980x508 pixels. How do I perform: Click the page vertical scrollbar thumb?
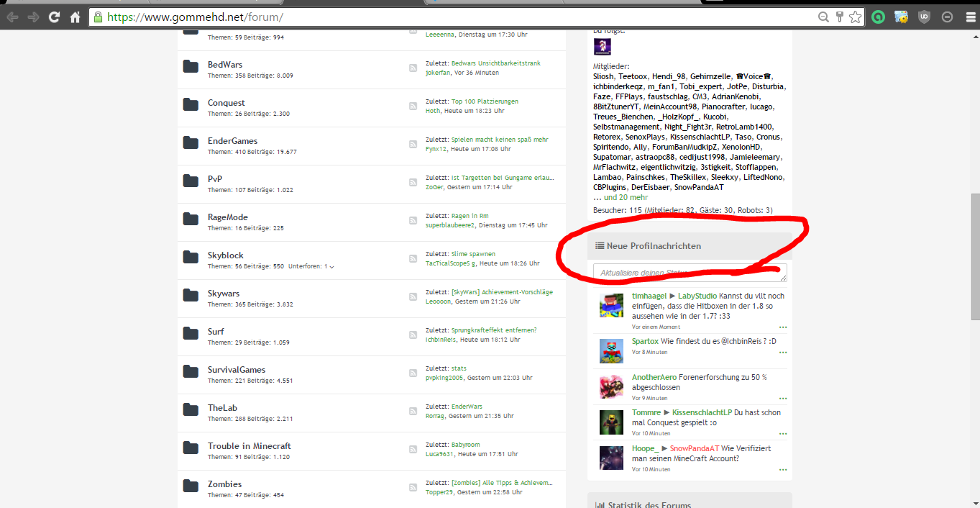(975, 256)
